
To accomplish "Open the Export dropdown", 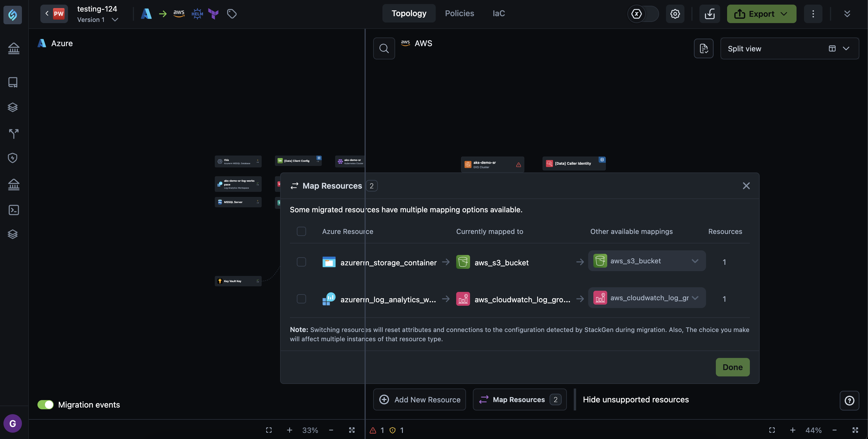I will click(x=762, y=14).
